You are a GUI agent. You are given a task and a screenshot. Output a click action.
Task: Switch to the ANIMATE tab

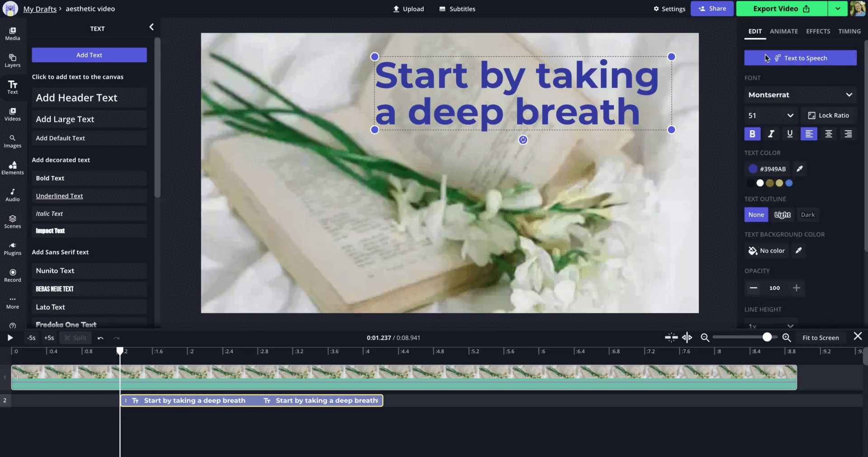coord(783,31)
